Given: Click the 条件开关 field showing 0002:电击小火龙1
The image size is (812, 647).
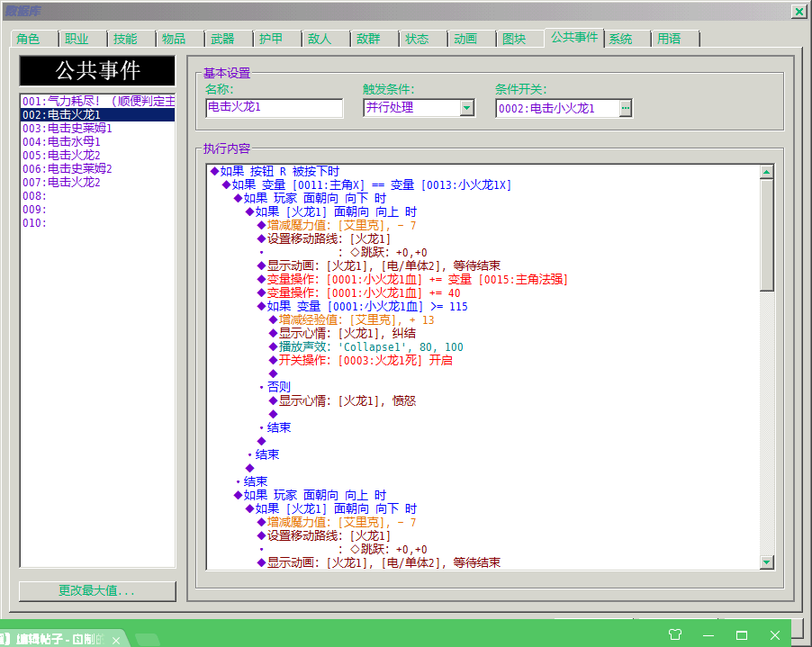Looking at the screenshot, I should 558,108.
